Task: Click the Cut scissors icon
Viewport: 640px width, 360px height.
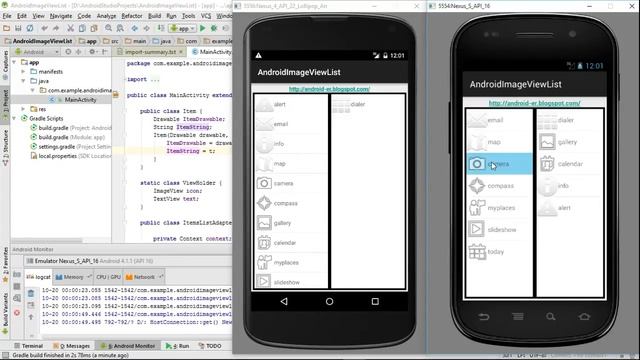Action: pos(71,28)
